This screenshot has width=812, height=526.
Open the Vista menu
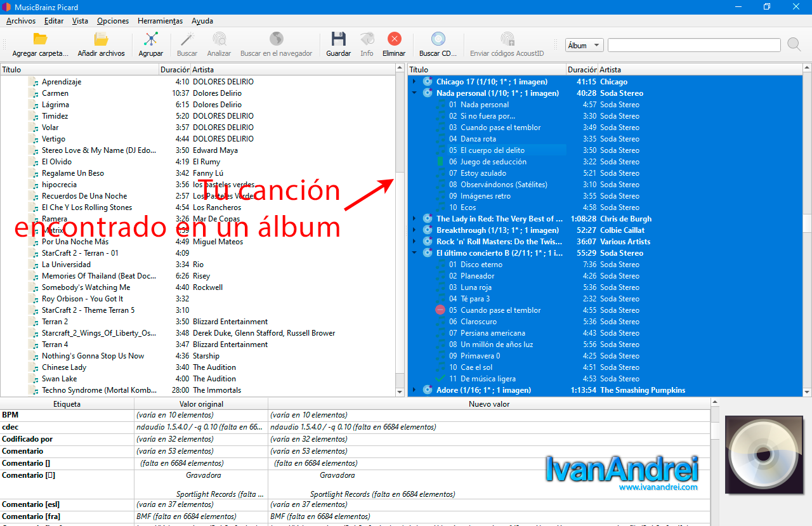tap(81, 21)
